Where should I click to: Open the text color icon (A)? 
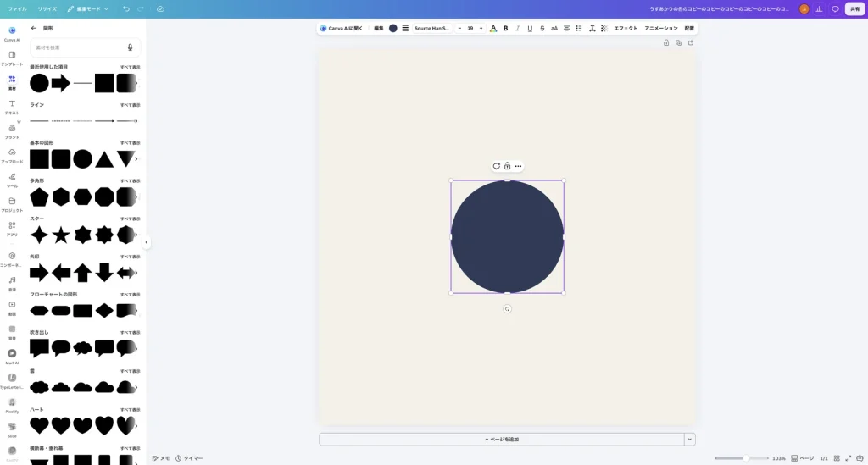tap(493, 28)
